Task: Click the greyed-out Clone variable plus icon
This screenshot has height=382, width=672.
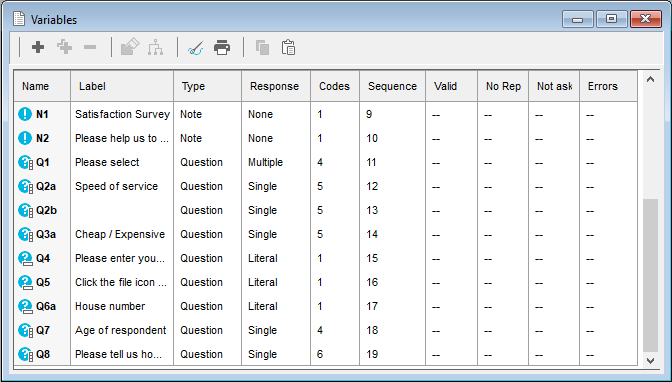Action: click(x=65, y=47)
